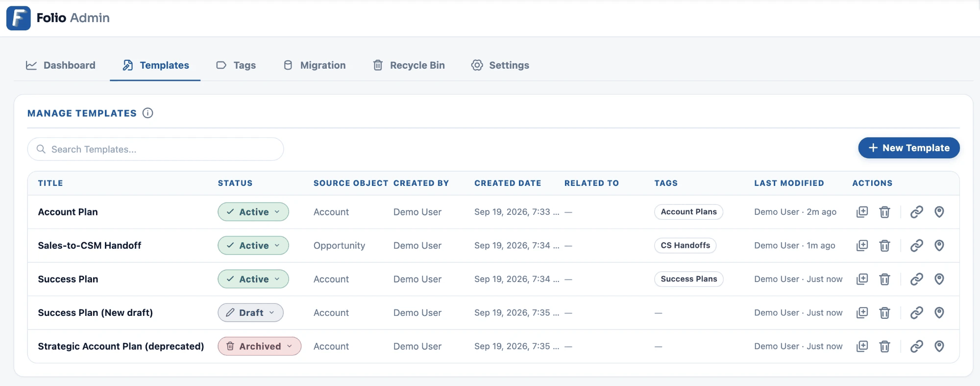Click location pin for Strategic Account Plan (deprecated)

click(939, 346)
